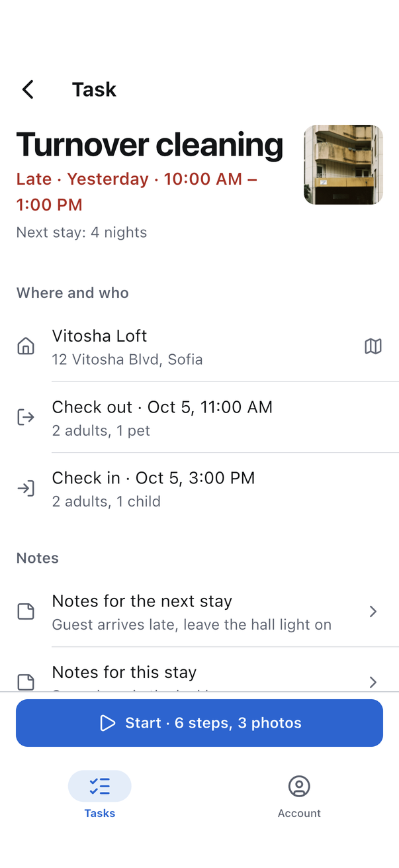Tap the check in enter icon
Screen dimensions: 399x868
click(x=26, y=489)
